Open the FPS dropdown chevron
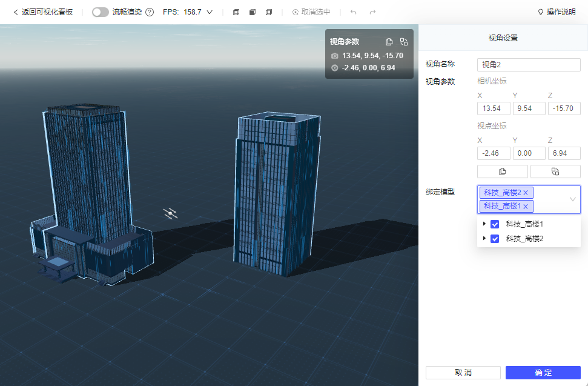588x386 pixels. pos(210,12)
